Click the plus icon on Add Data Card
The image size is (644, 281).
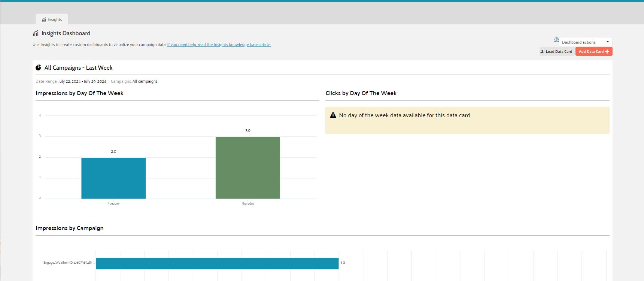[607, 52]
